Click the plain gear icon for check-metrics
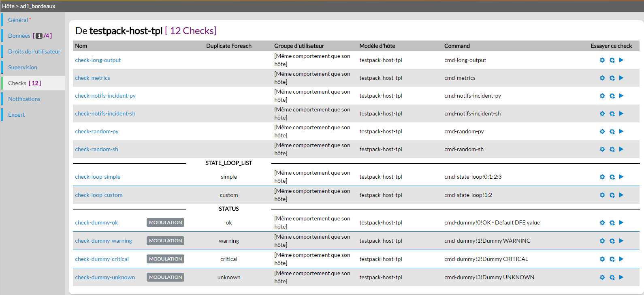The width and height of the screenshot is (644, 295). [602, 78]
